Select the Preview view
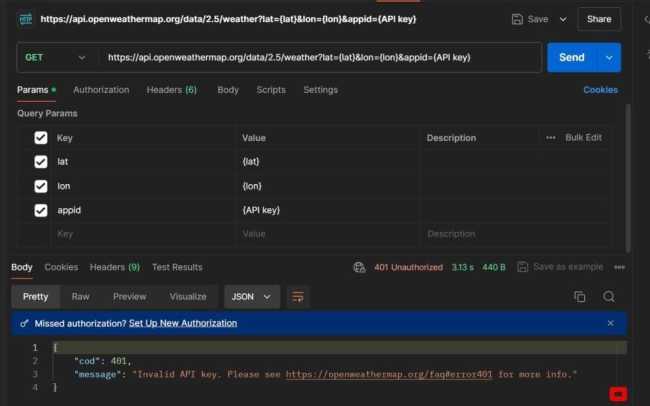 130,297
